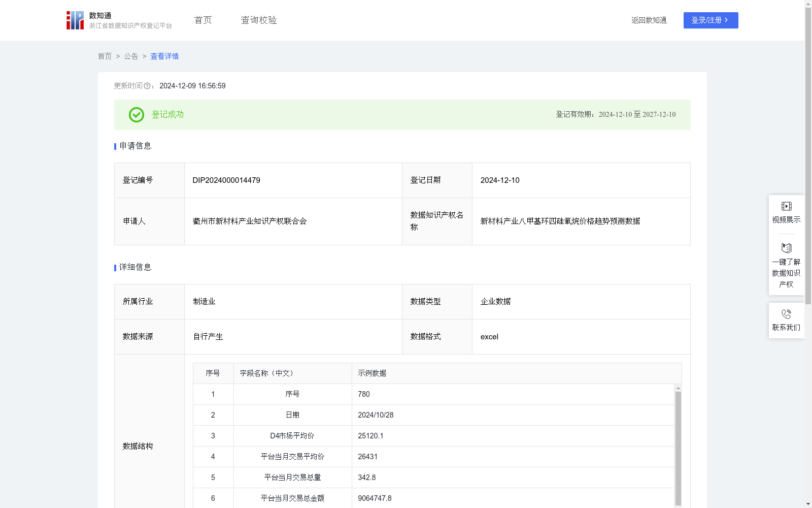This screenshot has width=812, height=508.
Task: Click 公告 in the breadcrumb
Action: [131, 56]
